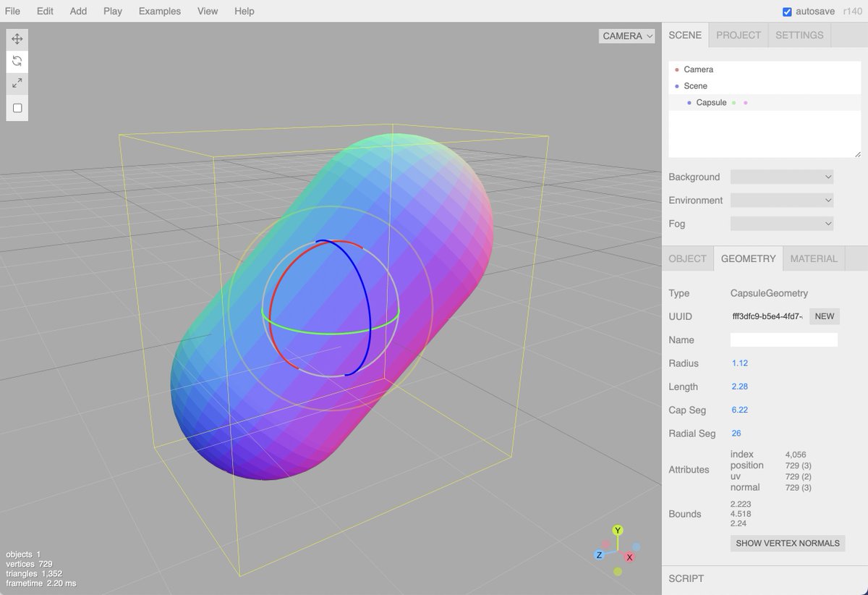Select Capsule in the scene outliner

pos(765,103)
